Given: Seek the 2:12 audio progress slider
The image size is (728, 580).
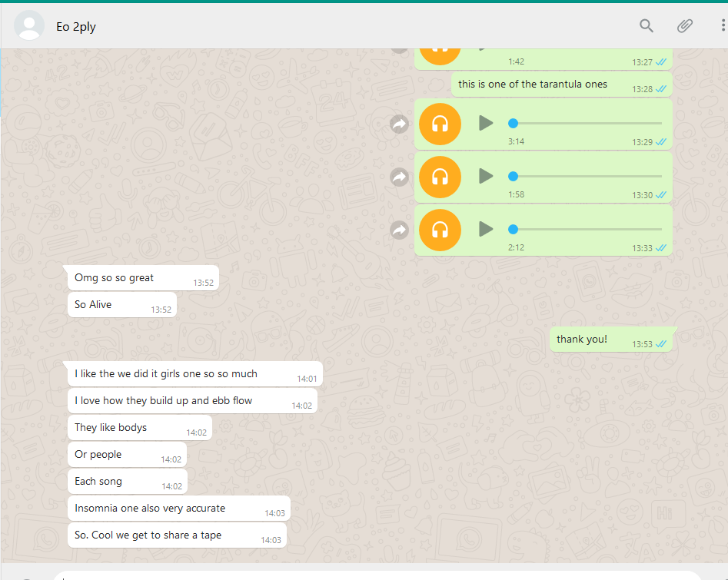Looking at the screenshot, I should (x=585, y=229).
